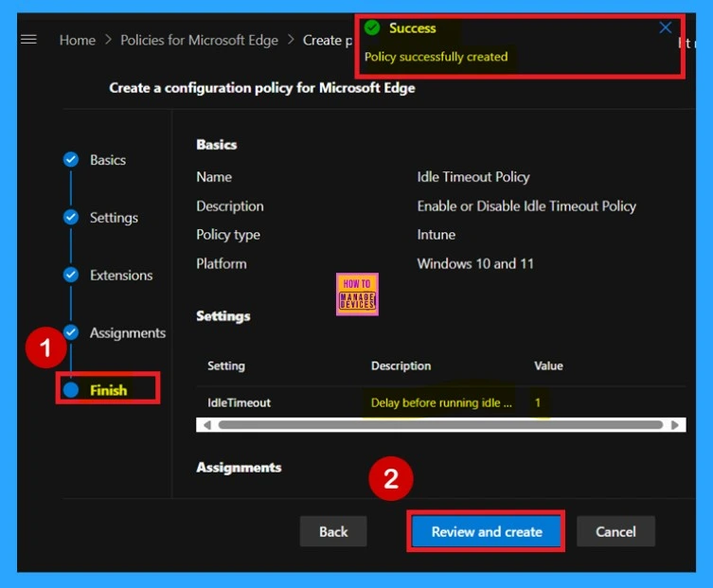Cancel the policy creation
The image size is (713, 588).
point(615,531)
